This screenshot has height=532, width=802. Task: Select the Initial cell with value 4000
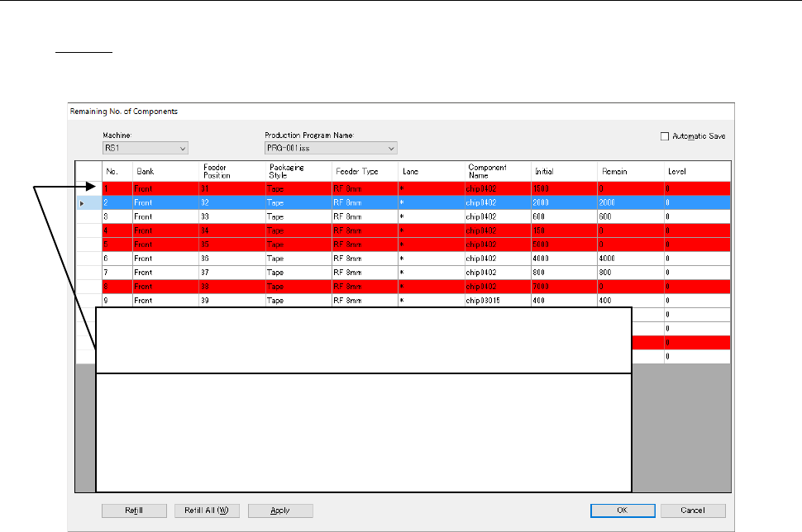[564, 259]
